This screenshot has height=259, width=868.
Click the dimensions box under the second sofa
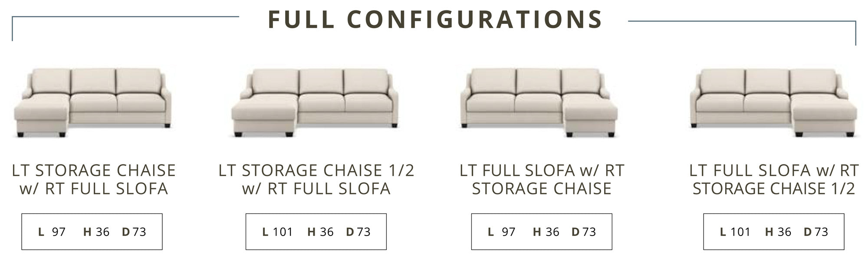pos(316,232)
